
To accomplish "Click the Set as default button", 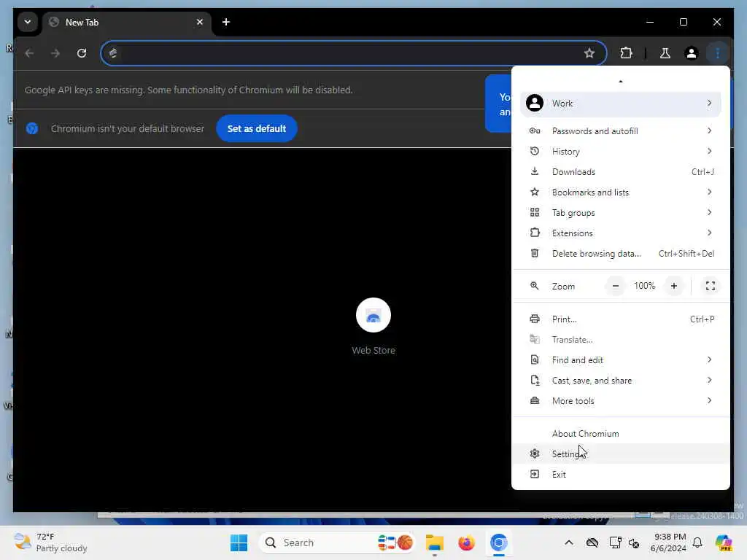I will point(256,128).
